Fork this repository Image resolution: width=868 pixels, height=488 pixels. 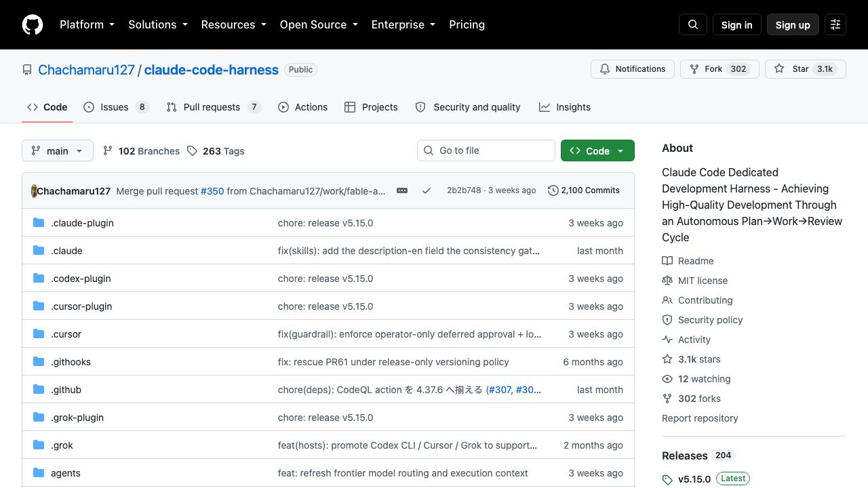[x=719, y=69]
